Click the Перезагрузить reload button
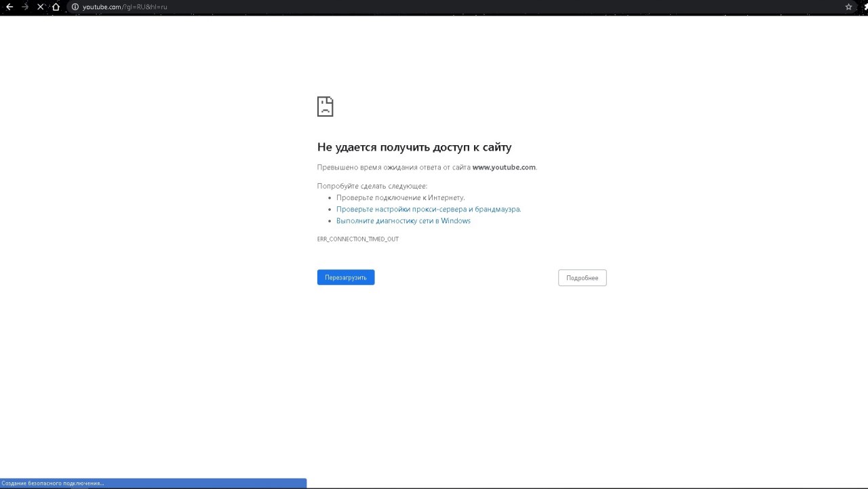 [x=346, y=277]
